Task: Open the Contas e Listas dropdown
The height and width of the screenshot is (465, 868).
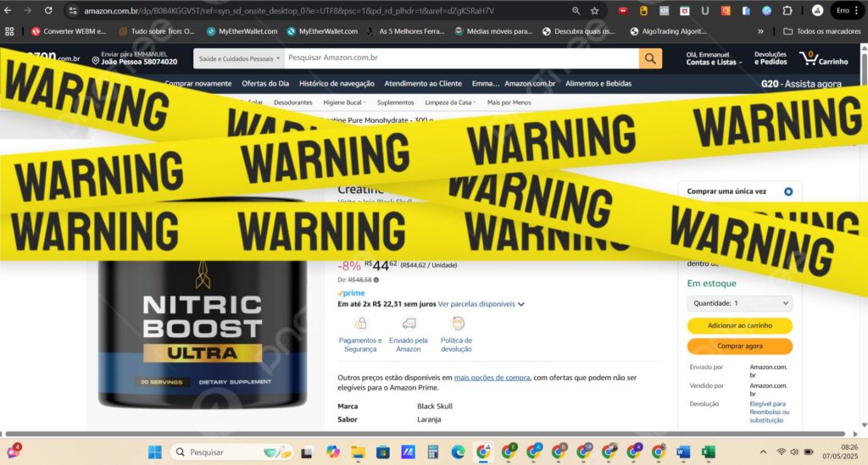Action: (x=713, y=58)
